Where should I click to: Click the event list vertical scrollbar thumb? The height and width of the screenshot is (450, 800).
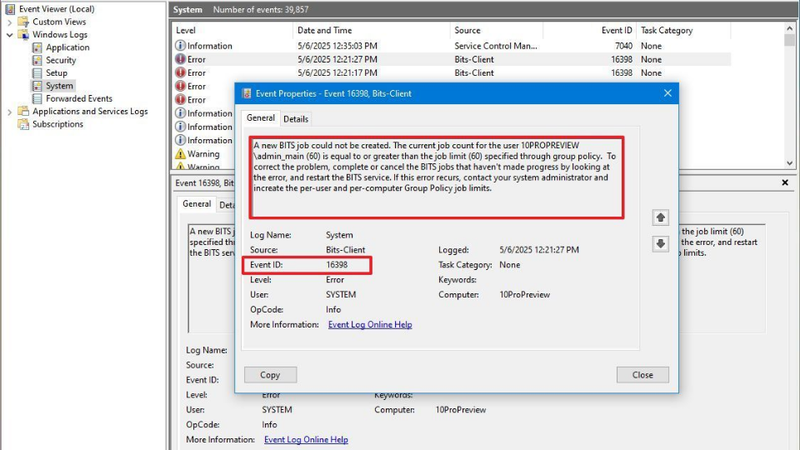tap(790, 40)
